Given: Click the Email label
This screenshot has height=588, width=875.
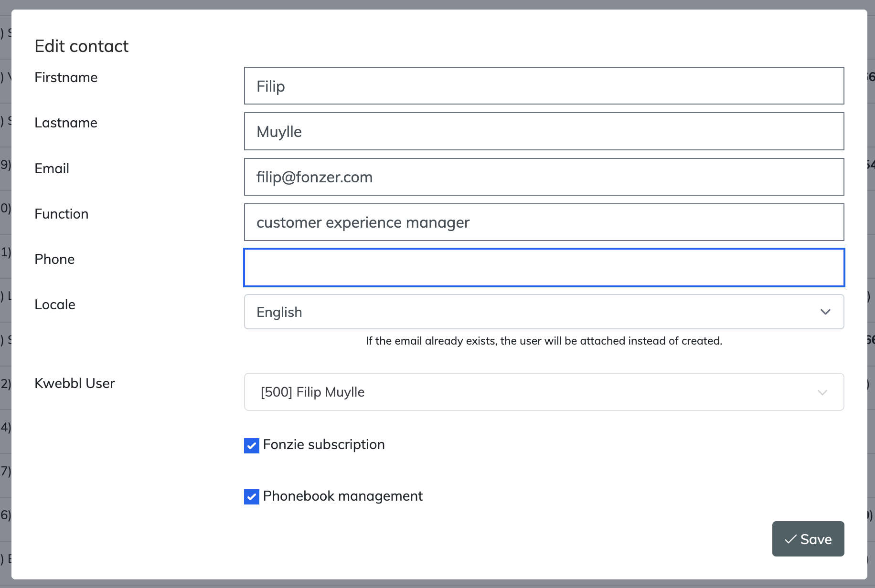Looking at the screenshot, I should click(52, 168).
